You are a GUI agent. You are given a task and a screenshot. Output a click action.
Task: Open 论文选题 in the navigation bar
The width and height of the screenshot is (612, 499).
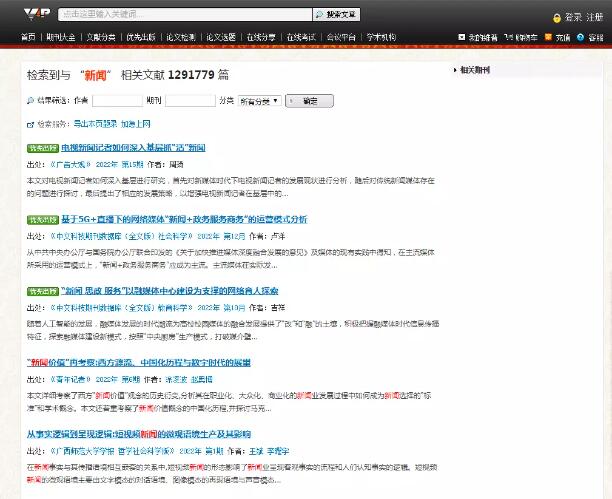click(221, 37)
